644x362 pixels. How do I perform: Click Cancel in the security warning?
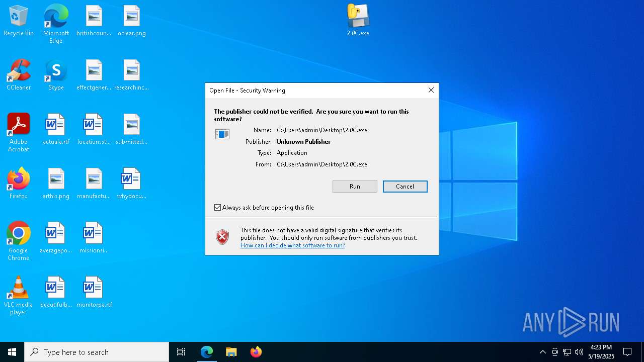click(x=405, y=187)
